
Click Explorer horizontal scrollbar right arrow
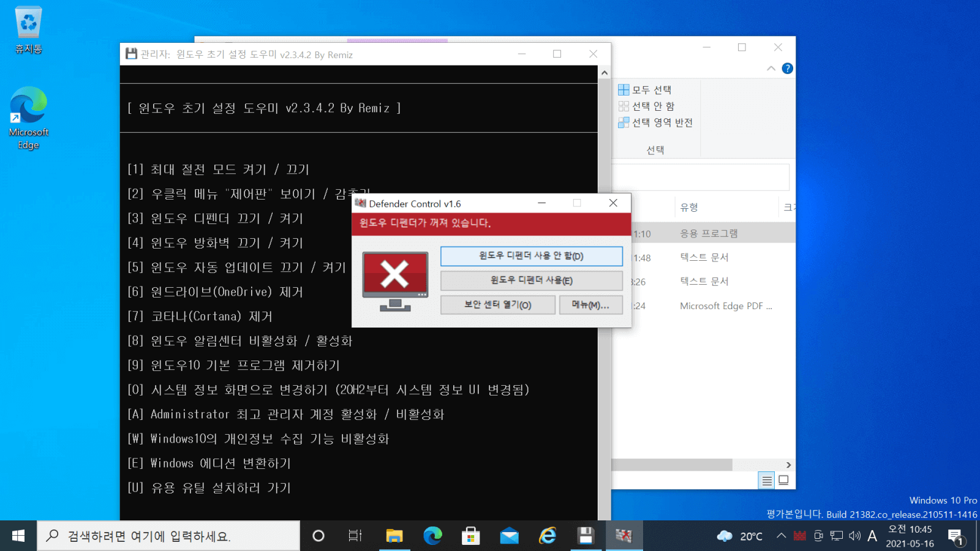788,465
